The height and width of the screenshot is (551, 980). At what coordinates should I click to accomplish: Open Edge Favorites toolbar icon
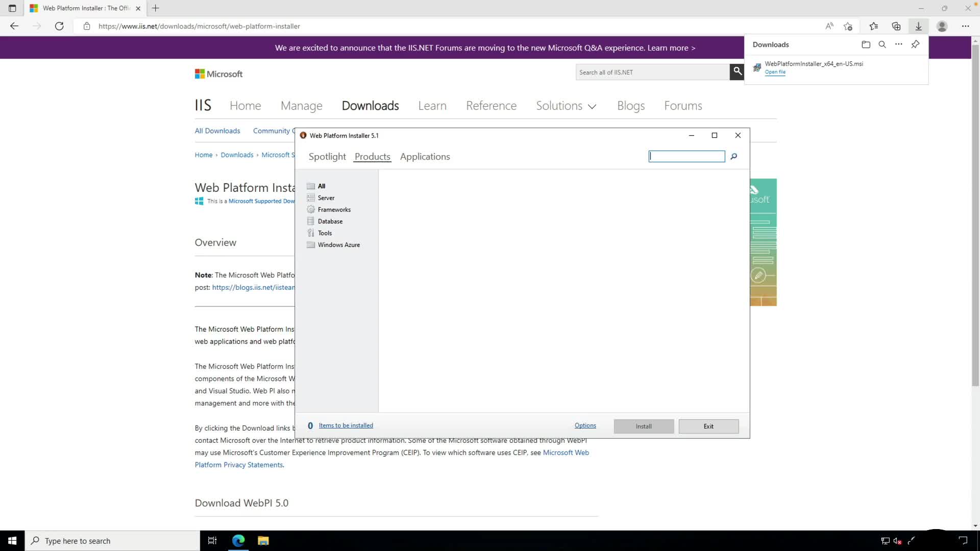873,26
